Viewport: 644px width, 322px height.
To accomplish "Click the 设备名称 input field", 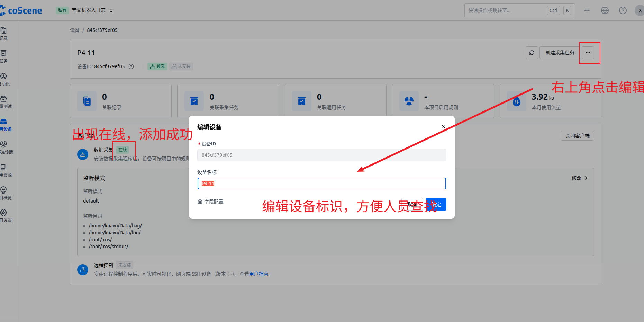I will tap(321, 184).
